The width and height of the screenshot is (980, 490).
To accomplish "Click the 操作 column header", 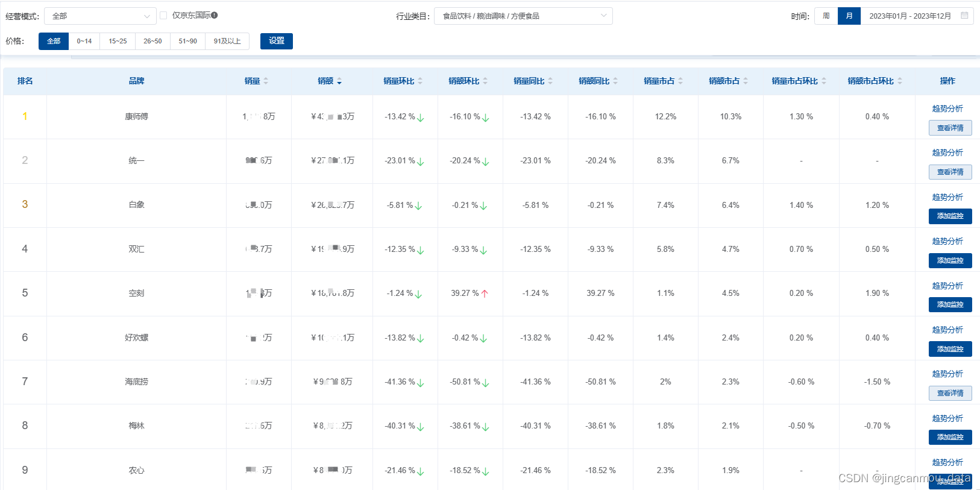I will pyautogui.click(x=947, y=81).
